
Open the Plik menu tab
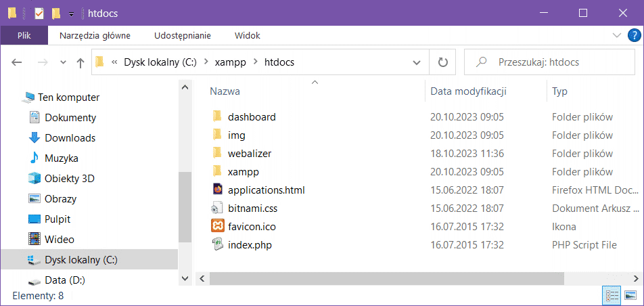[24, 35]
